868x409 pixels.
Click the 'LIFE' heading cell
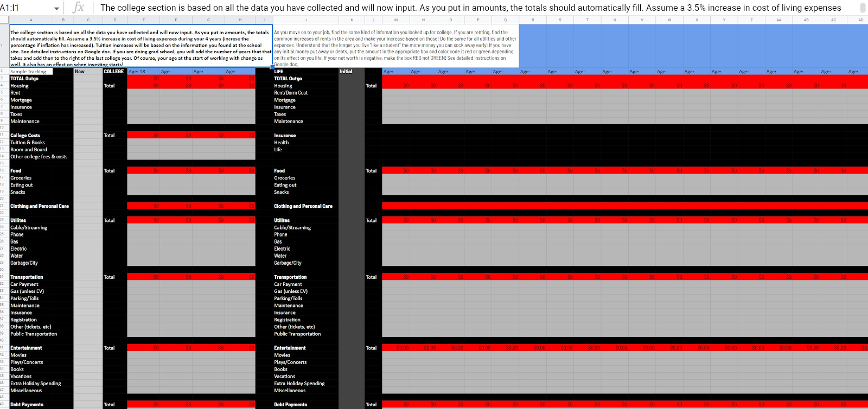click(305, 72)
